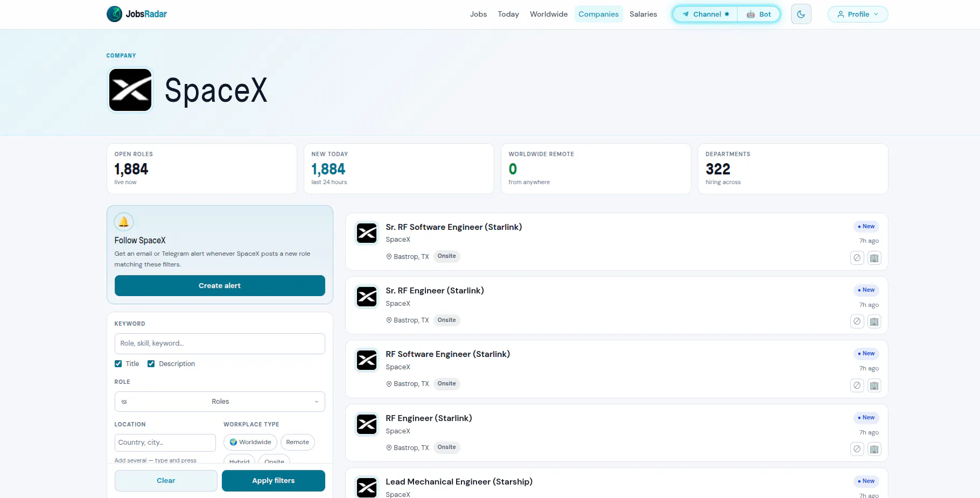Image resolution: width=980 pixels, height=498 pixels.
Task: Go to the Worldwide nav item
Action: coord(549,14)
